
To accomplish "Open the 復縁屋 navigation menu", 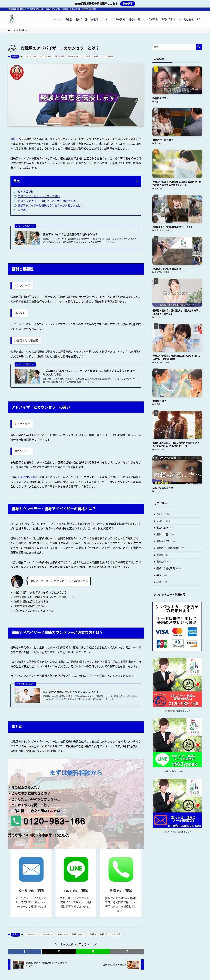I will [x=68, y=19].
